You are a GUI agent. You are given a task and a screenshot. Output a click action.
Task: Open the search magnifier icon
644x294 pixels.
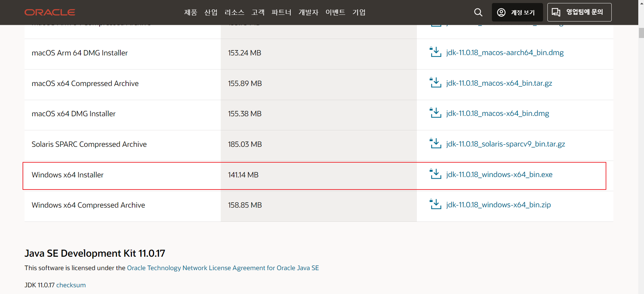pyautogui.click(x=478, y=12)
